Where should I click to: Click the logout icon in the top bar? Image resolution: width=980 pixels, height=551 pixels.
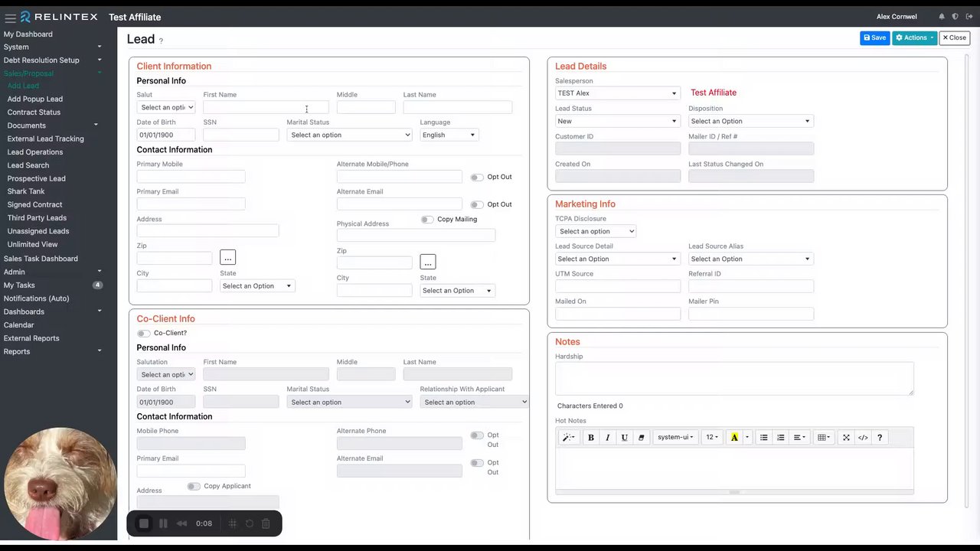tap(969, 17)
